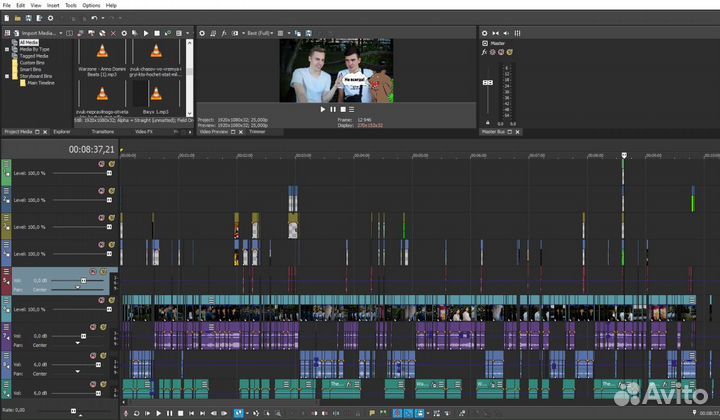This screenshot has width=720, height=420.
Task: Click the Undo arrow in main toolbar
Action: pyautogui.click(x=95, y=18)
